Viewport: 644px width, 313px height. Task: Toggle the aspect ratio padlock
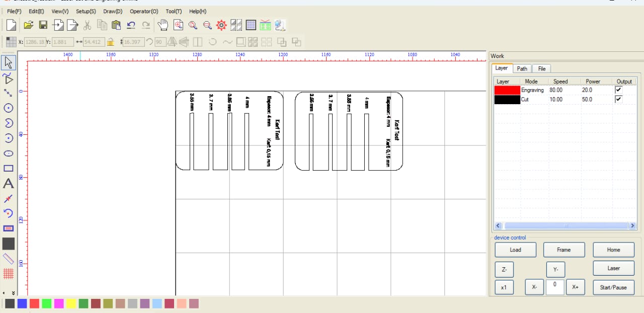coord(110,42)
